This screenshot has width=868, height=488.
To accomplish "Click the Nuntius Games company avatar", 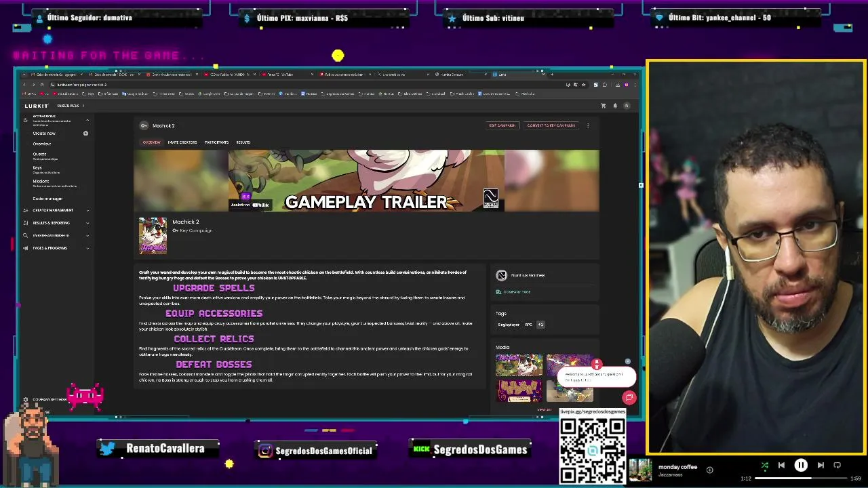I will point(501,275).
